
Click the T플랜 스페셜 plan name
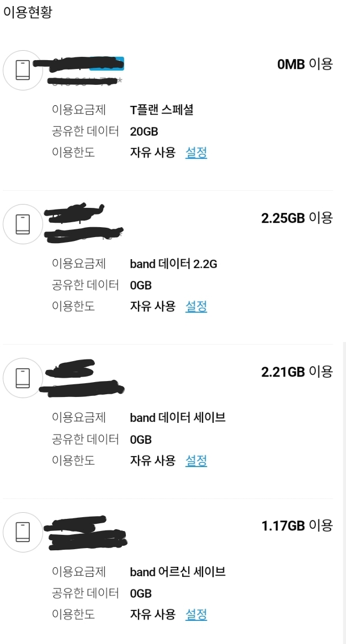[x=161, y=110]
